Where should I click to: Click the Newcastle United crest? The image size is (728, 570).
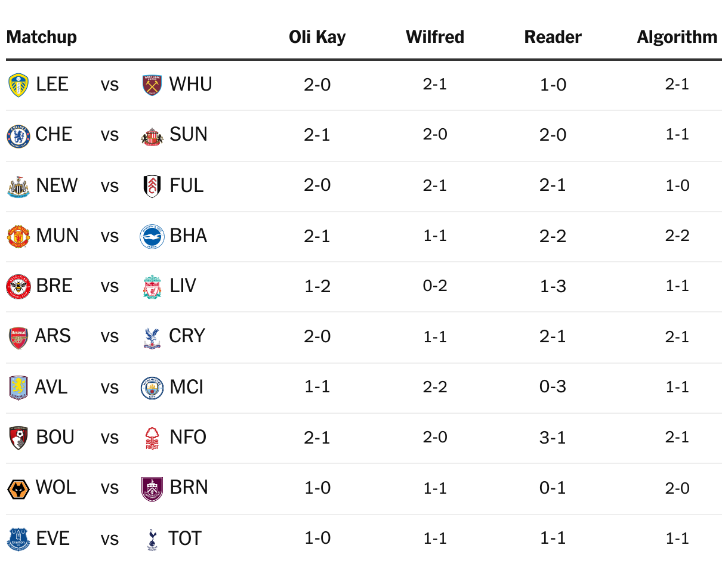[18, 186]
